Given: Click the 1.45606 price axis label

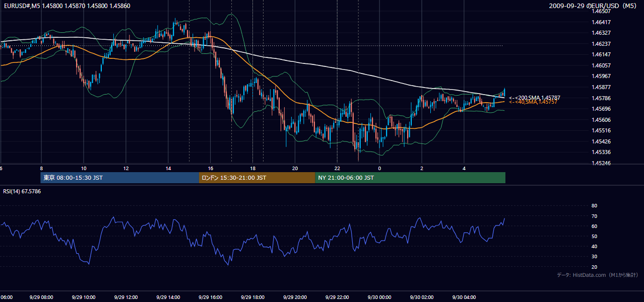Looking at the screenshot, I should click(x=601, y=120).
